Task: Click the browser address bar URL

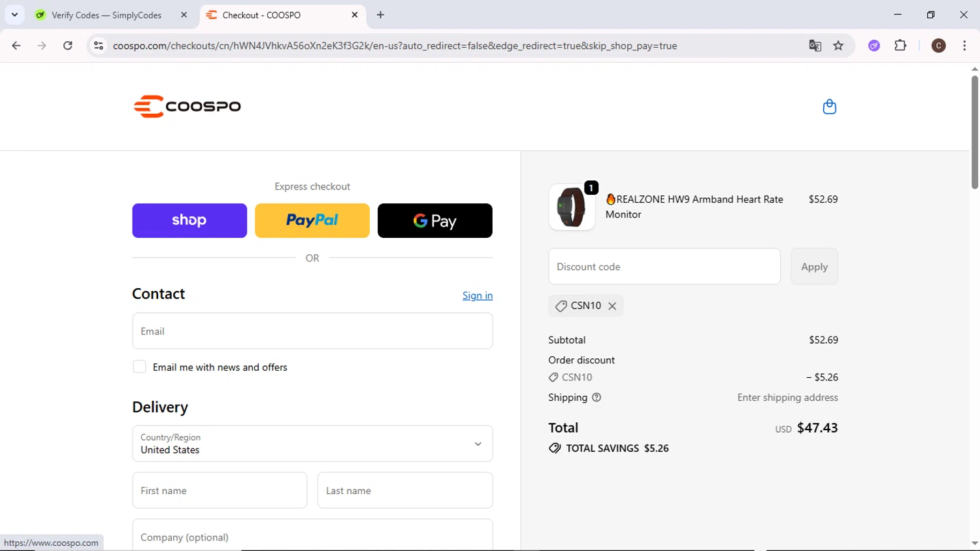Action: point(395,46)
